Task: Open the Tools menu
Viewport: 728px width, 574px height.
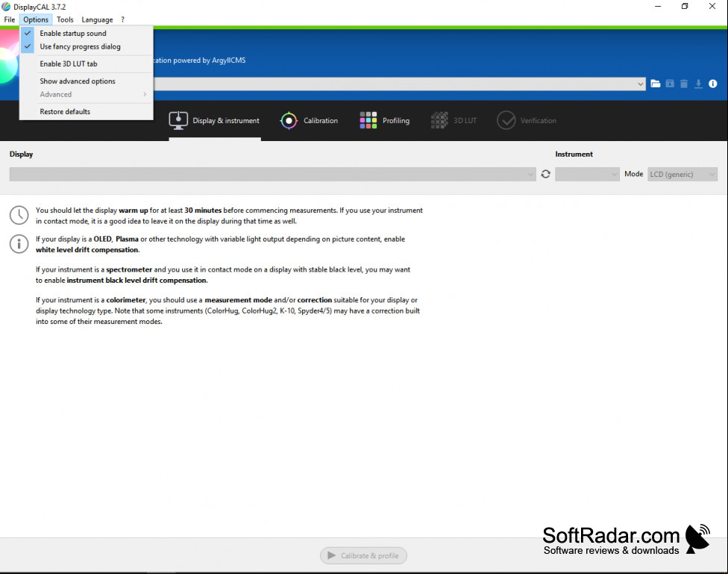Action: pos(65,19)
